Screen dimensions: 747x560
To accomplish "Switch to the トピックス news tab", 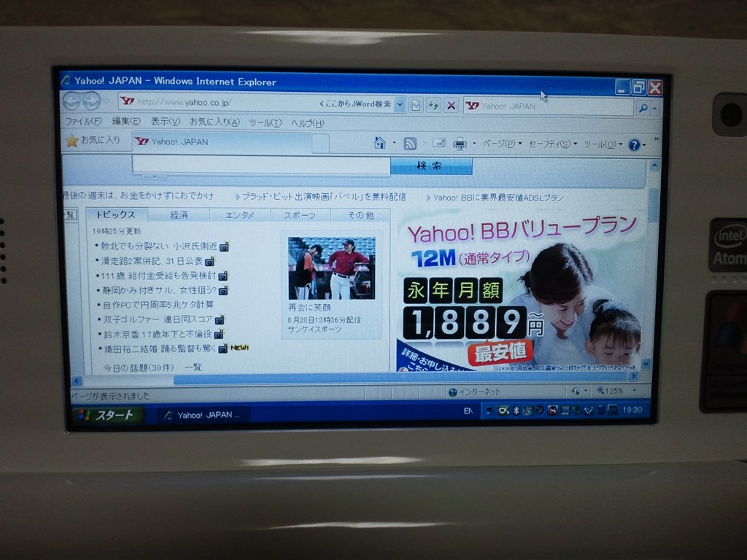I will coord(116,215).
